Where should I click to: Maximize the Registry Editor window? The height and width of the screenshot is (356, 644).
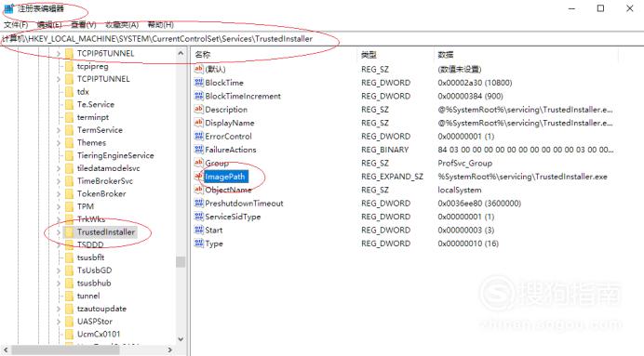(600, 8)
